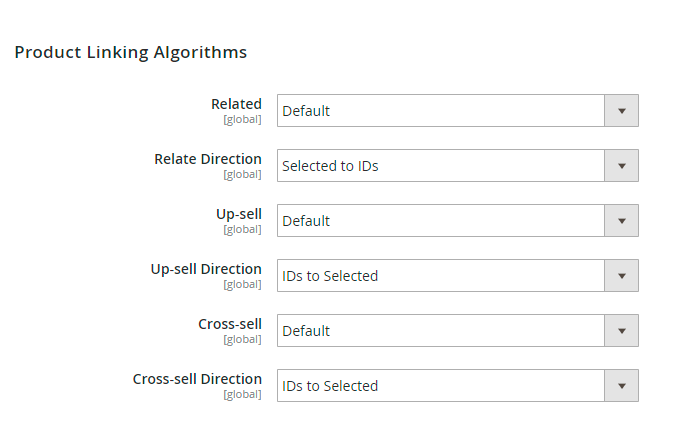Click the Cross-sell field label
The image size is (685, 440).
[230, 324]
